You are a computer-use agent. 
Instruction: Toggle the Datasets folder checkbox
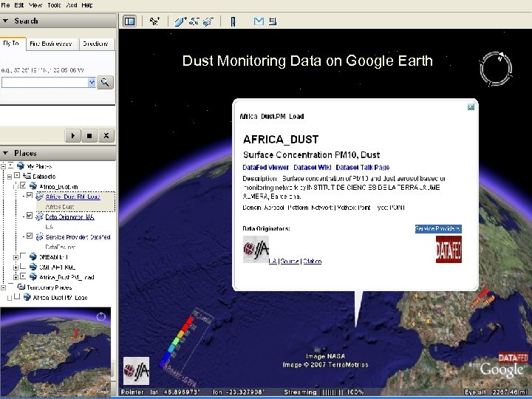17,175
